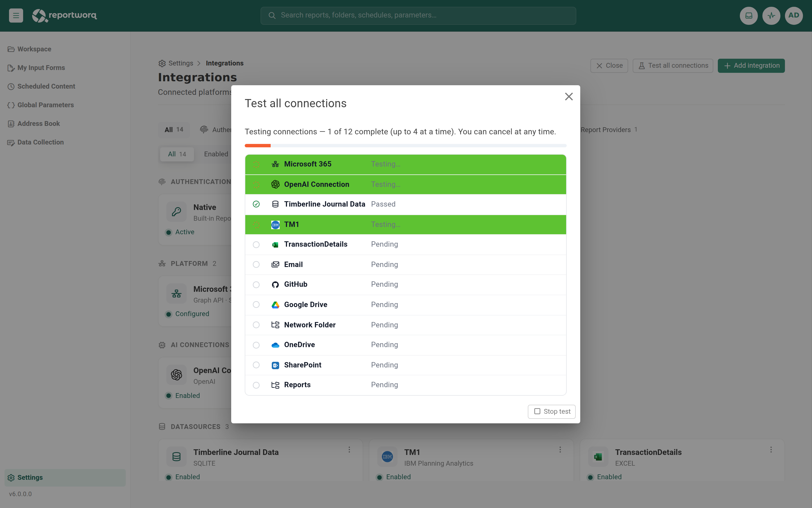Open Data Collection in the sidebar

point(35,143)
